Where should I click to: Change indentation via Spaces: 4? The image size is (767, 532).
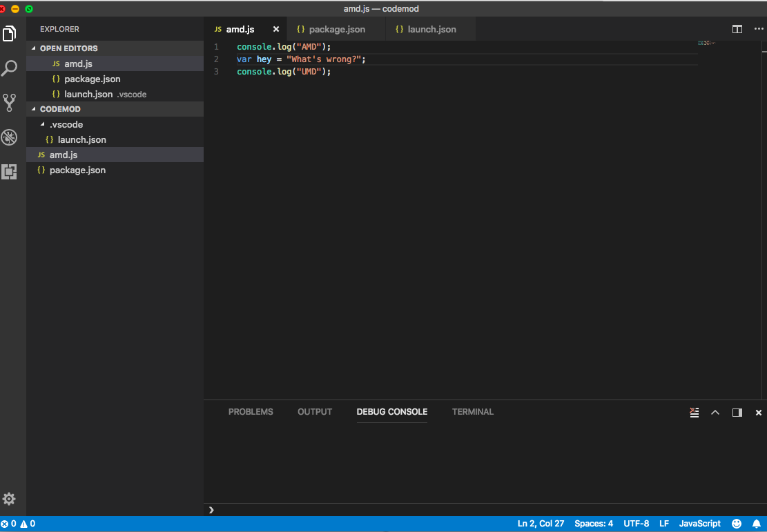tap(594, 523)
